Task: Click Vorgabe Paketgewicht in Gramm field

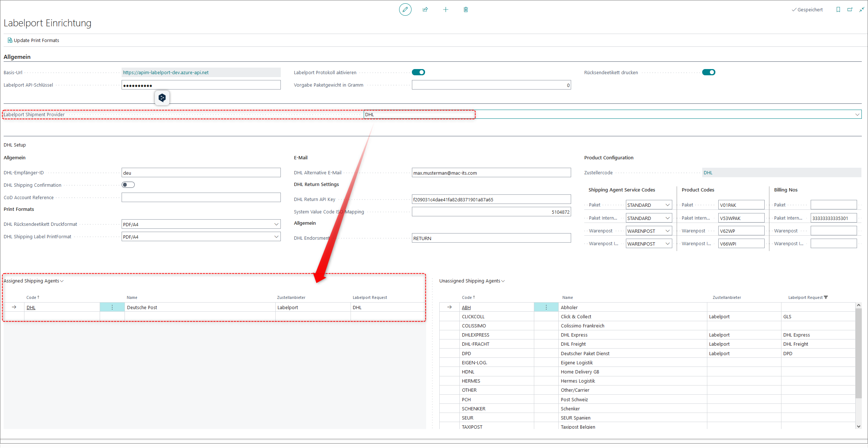Action: pos(491,85)
